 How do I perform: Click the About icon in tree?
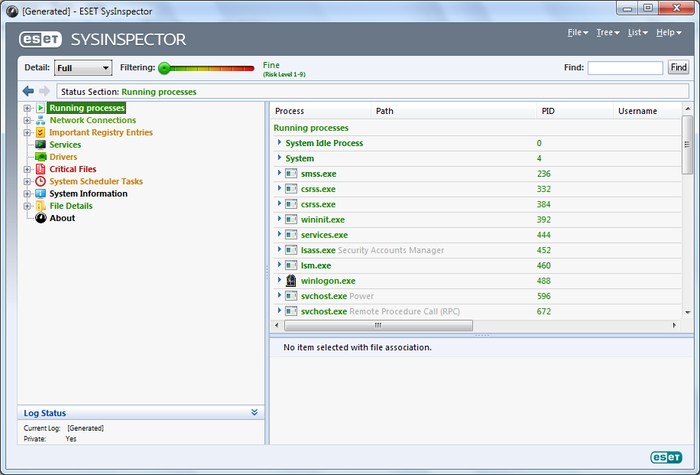click(x=41, y=218)
